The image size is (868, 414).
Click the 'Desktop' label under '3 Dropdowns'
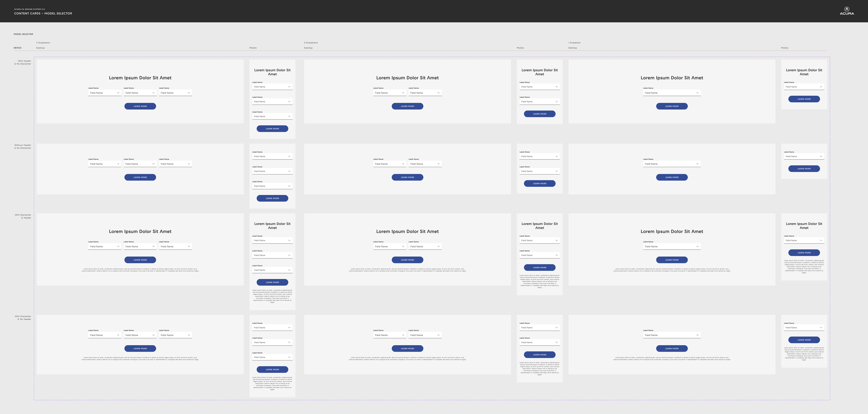pos(40,48)
